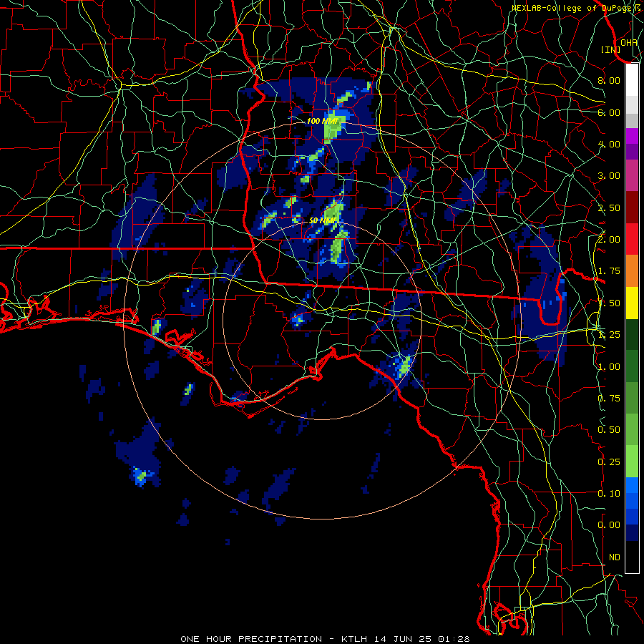
Task: Click the OHR product label
Action: (629, 42)
